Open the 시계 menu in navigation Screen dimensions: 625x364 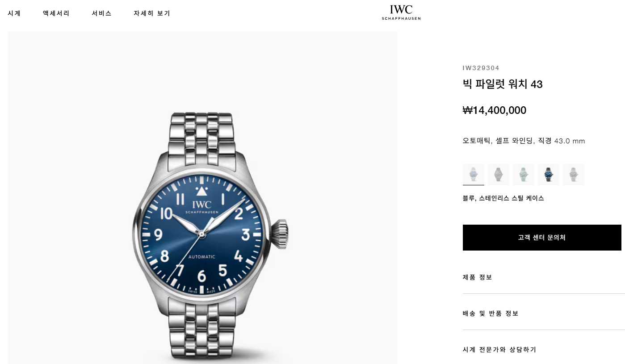(14, 13)
